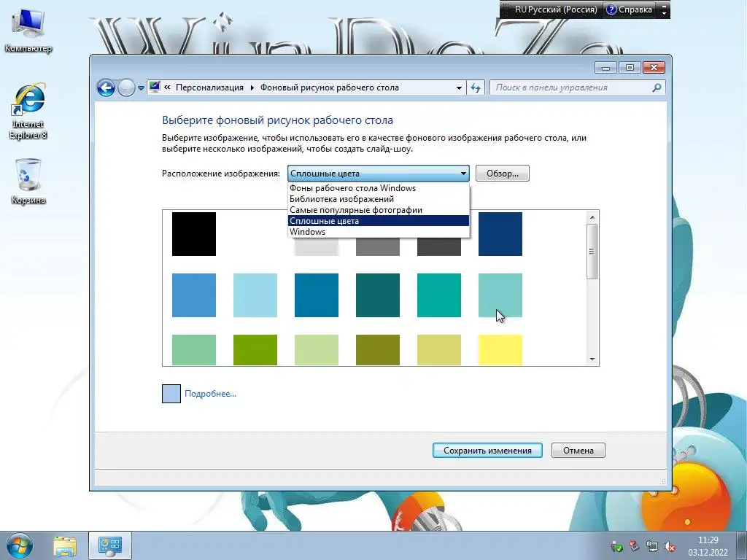
Task: Select Самые популярные фотографии option
Action: point(379,210)
